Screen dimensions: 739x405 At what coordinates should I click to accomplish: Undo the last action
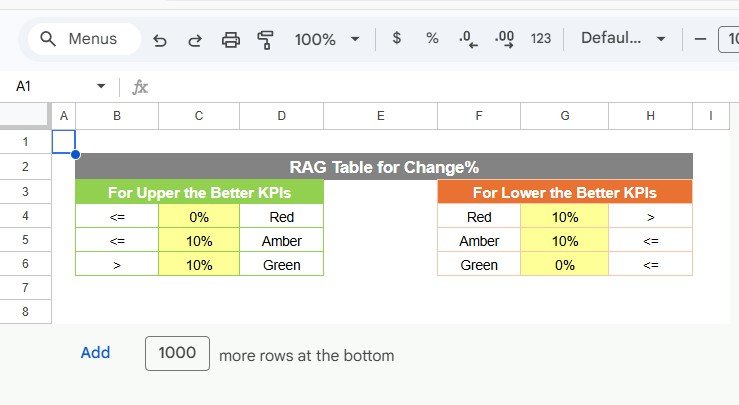pos(160,41)
